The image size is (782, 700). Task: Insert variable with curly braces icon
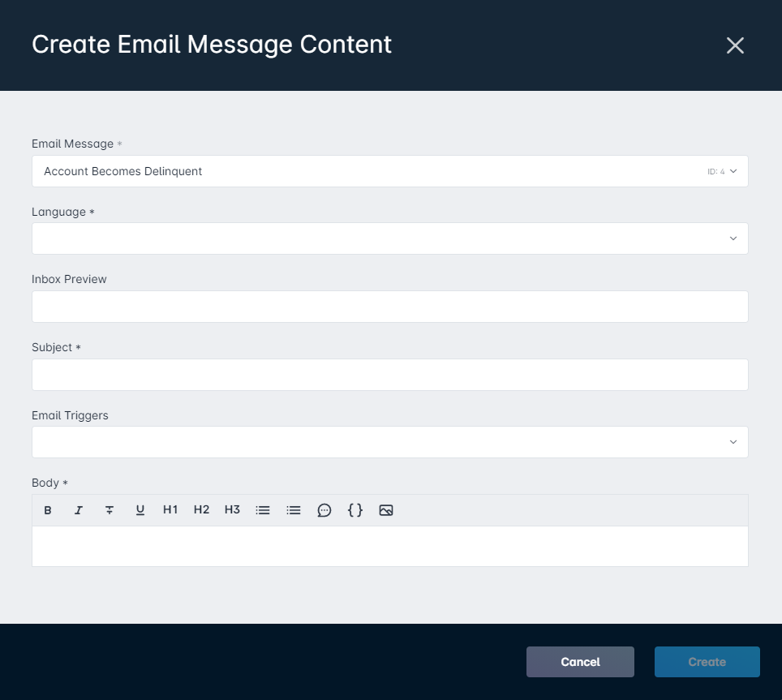[355, 510]
